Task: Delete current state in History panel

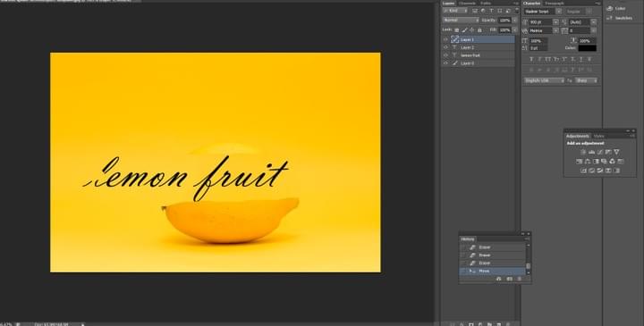Action: tap(520, 279)
